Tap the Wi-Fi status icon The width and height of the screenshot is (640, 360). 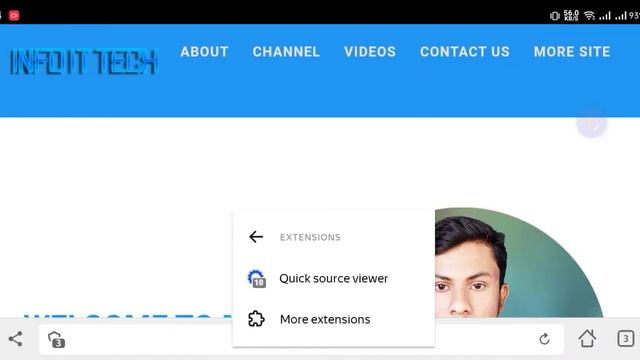tap(589, 16)
